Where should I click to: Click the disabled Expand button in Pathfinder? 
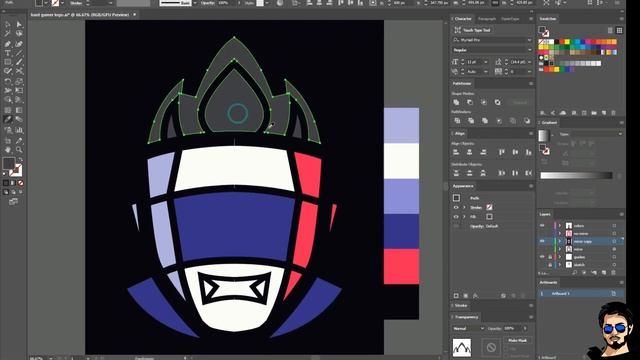coord(520,102)
